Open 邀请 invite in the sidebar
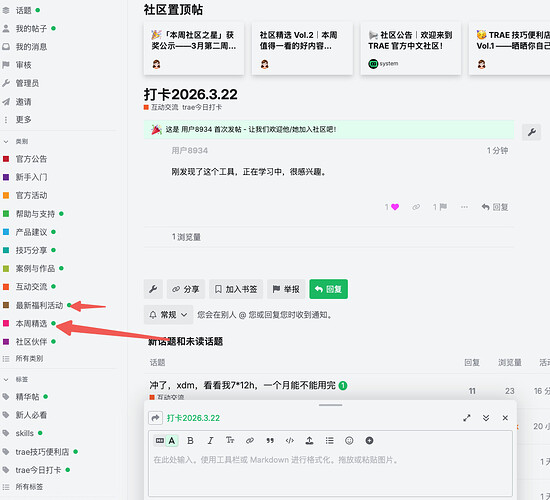This screenshot has width=550, height=500. [x=24, y=102]
